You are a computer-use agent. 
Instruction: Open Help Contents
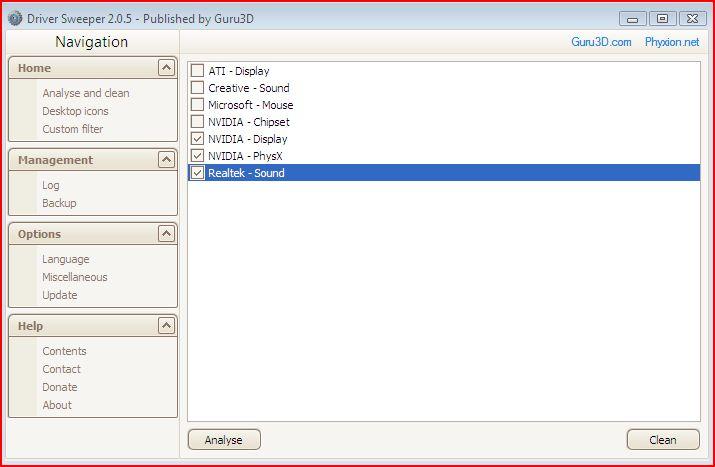coord(64,351)
